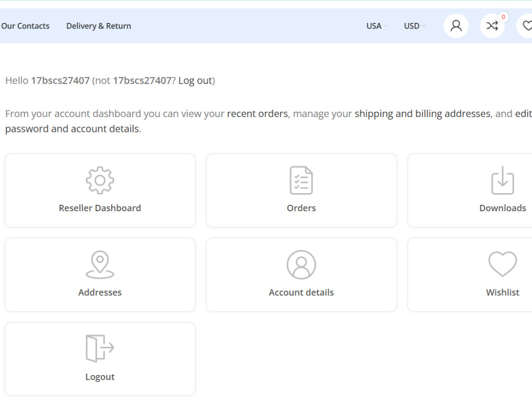Click the Log out link in greeting
Image resolution: width=532 pixels, height=399 pixels.
pyautogui.click(x=195, y=80)
